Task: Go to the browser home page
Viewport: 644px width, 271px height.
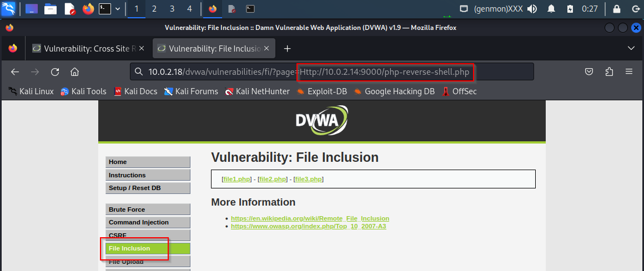Action: tap(74, 72)
